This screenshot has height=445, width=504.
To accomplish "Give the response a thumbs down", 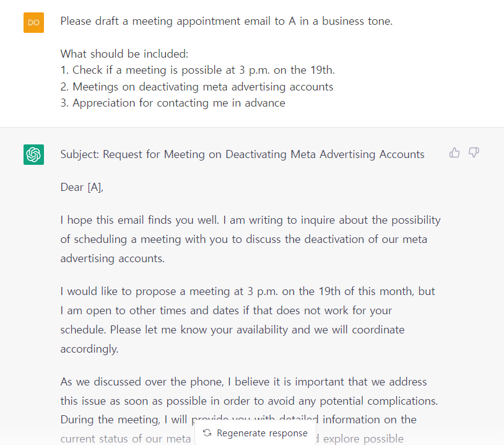I will point(474,152).
